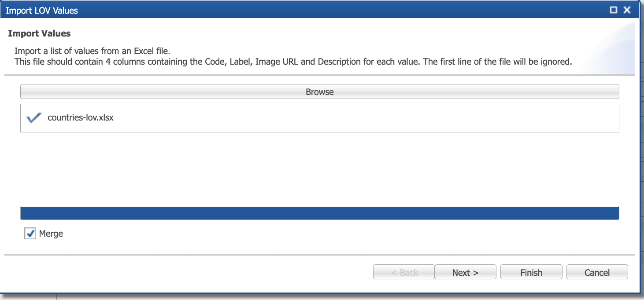Cancel the LOV import
The image size is (644, 300).
tap(597, 272)
